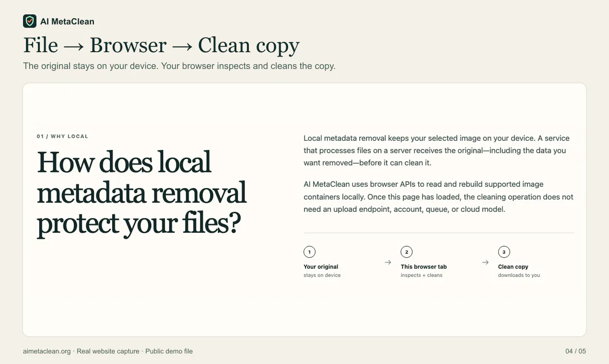Click the heading "How does local metadata removal protect your files?"
Viewport: 609px width, 364px height.
tap(141, 193)
